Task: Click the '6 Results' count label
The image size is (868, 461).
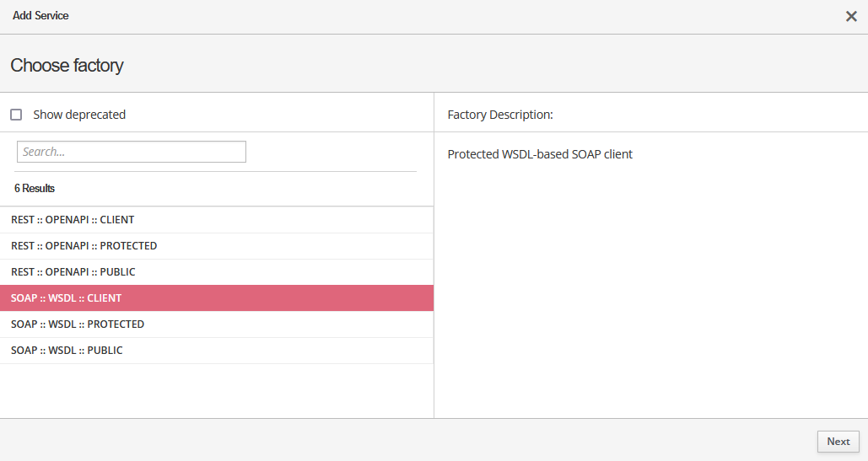Action: click(x=35, y=188)
